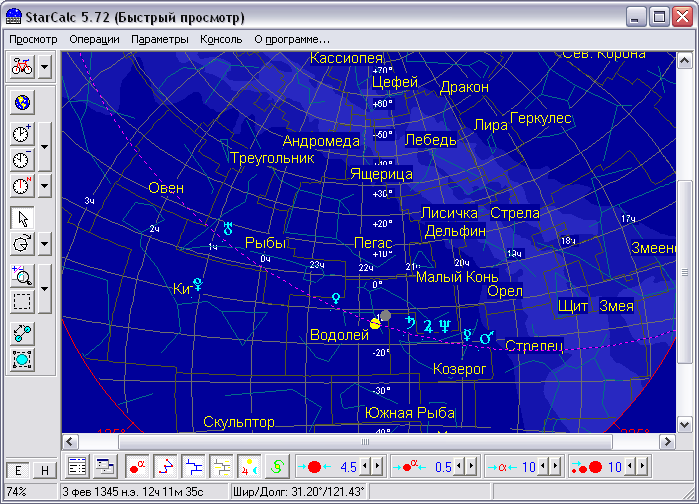Select the magnifier zoom tool
This screenshot has height=504, width=699.
click(x=22, y=276)
